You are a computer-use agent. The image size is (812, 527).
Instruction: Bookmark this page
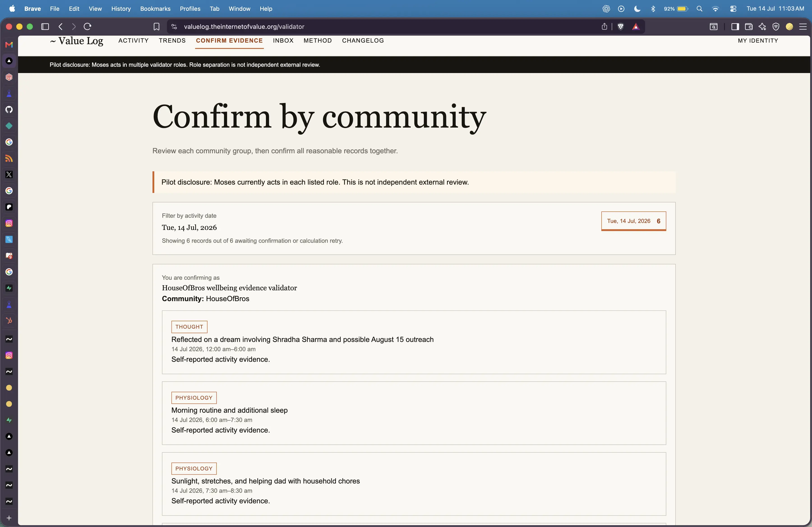(156, 27)
